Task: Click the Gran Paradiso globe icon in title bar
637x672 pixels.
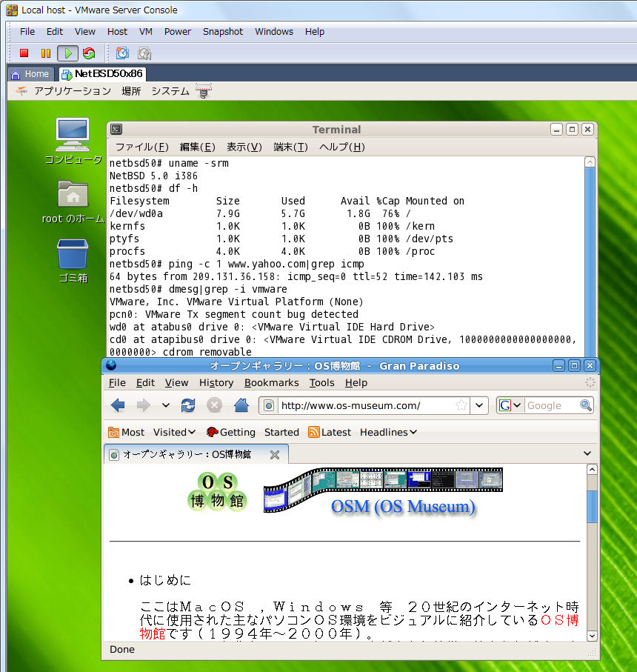Action: click(111, 365)
